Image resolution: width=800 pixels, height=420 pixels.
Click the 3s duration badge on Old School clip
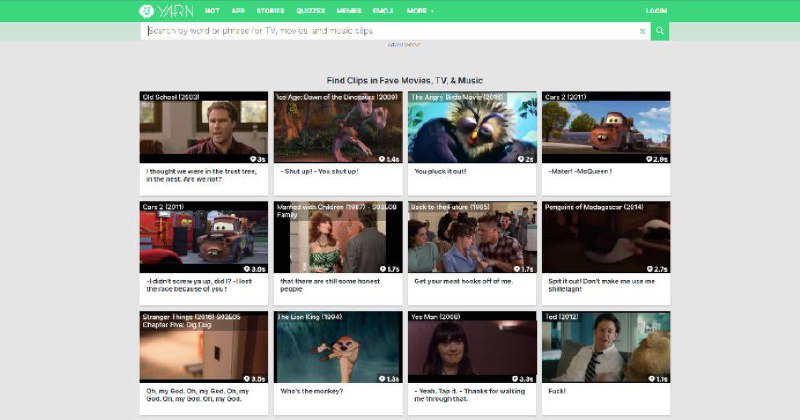tap(258, 159)
